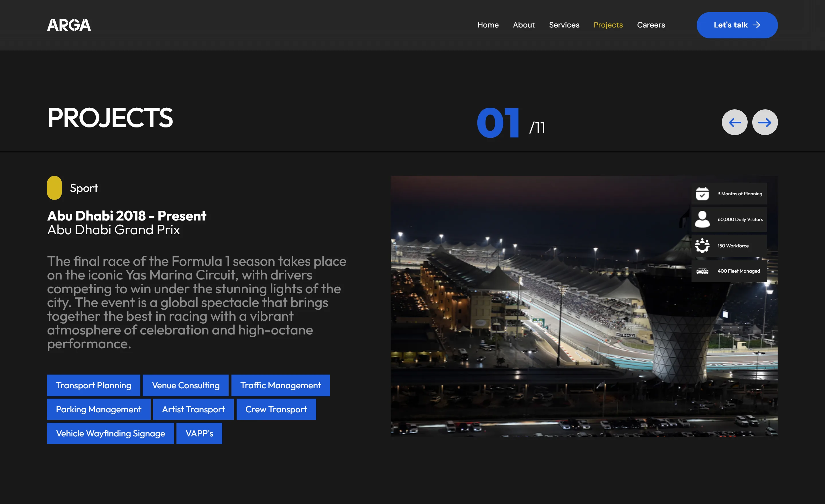Click the ARGA logo

(69, 25)
